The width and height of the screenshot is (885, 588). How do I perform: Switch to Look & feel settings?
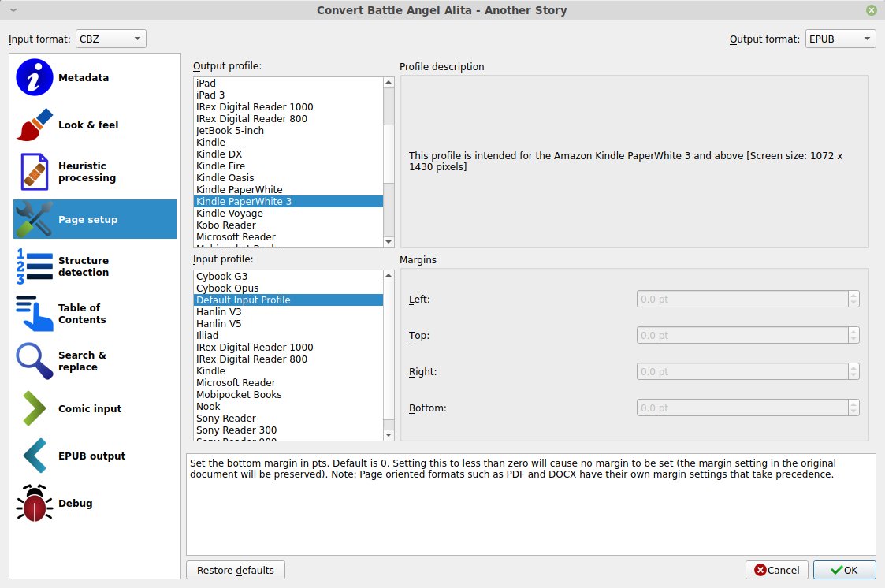coord(95,125)
